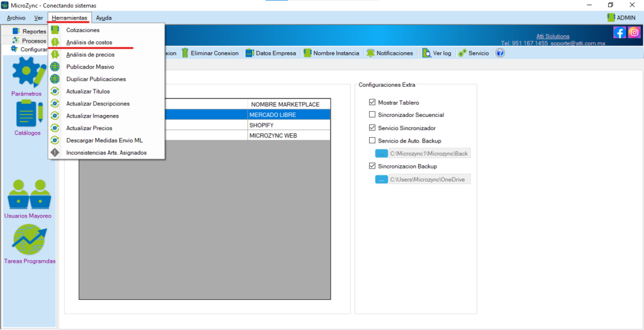Click the Catálogos label in sidebar
The image size is (644, 330).
(x=28, y=133)
